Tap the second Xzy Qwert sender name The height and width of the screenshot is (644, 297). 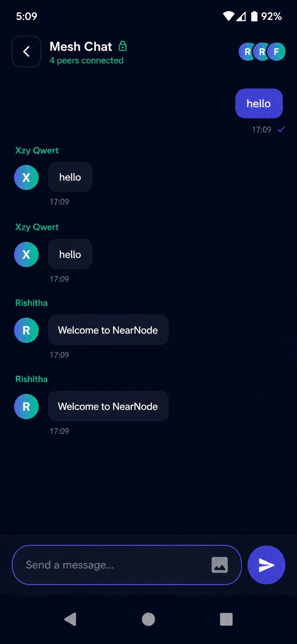37,227
